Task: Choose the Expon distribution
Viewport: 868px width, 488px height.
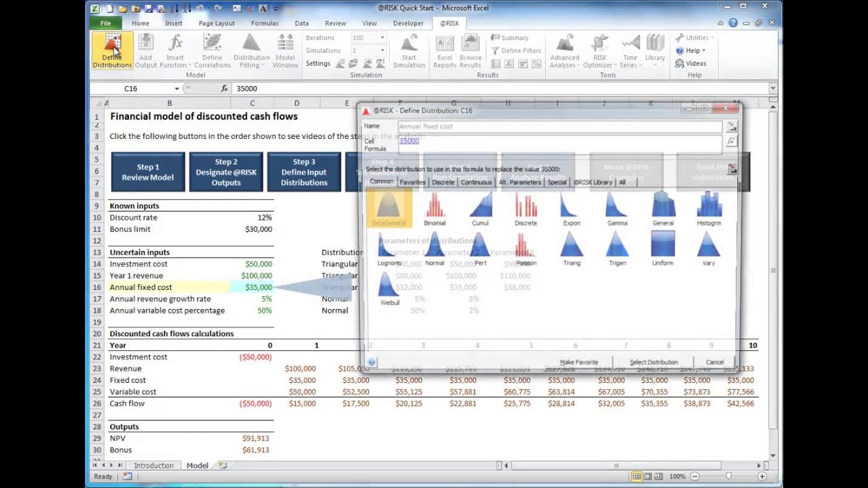Action: pos(572,209)
